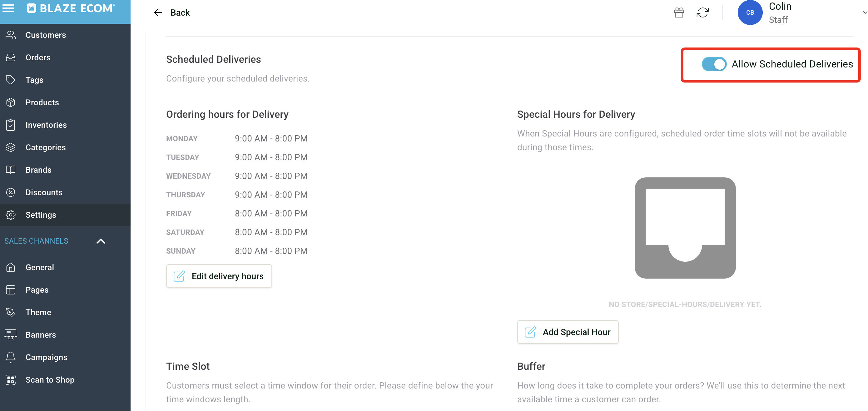Click the Back link text
This screenshot has width=868, height=411.
(x=180, y=12)
